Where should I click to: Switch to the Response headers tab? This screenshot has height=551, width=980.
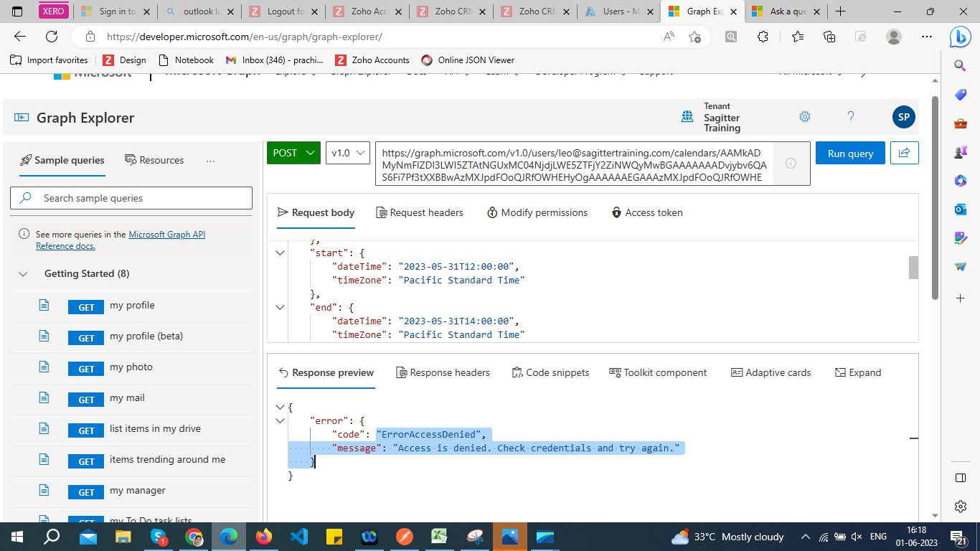click(x=442, y=372)
